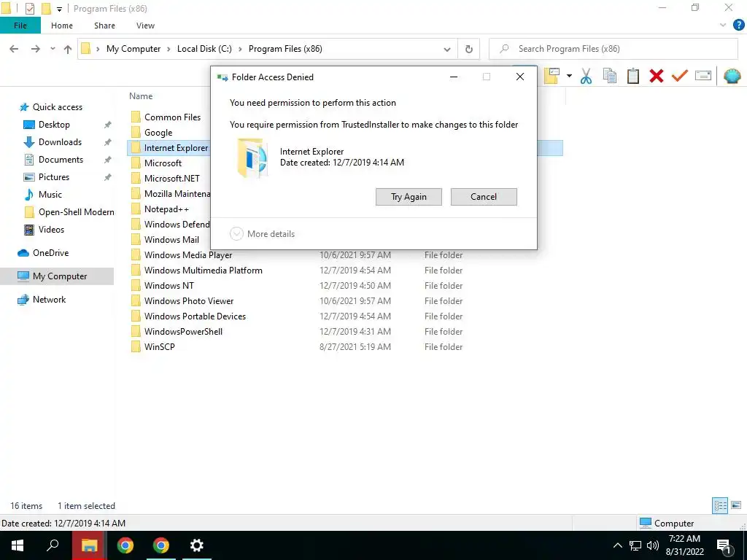Select the Windows NT folder
Viewport: 747px width, 560px height.
click(169, 286)
